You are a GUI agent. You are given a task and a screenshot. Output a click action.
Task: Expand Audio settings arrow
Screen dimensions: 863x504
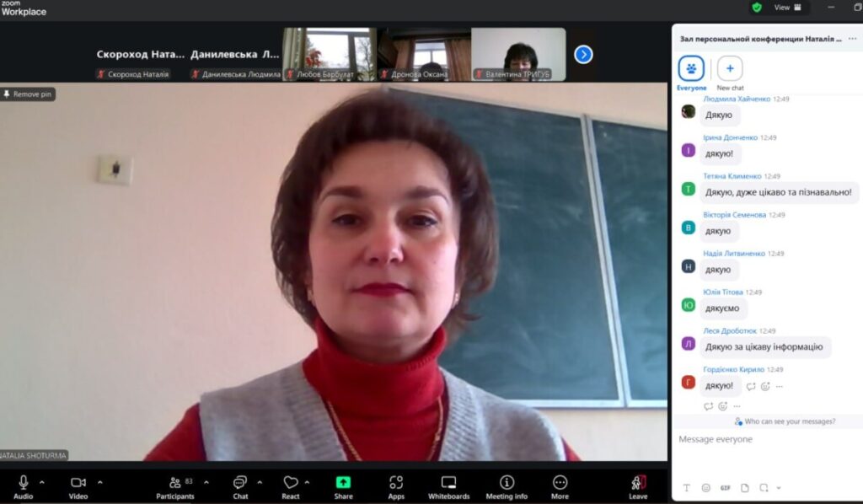click(x=42, y=482)
